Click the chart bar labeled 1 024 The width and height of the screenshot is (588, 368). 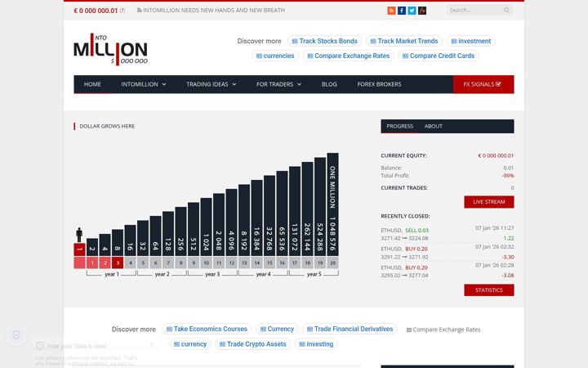point(207,227)
